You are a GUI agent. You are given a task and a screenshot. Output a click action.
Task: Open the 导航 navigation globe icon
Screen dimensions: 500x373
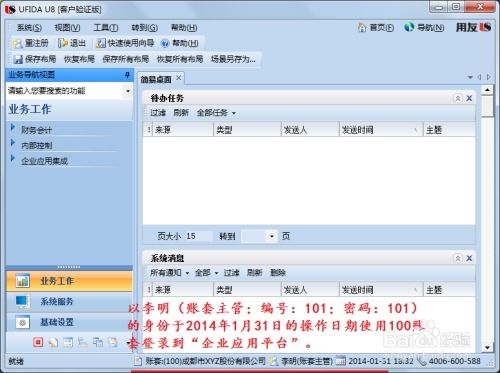pyautogui.click(x=409, y=27)
